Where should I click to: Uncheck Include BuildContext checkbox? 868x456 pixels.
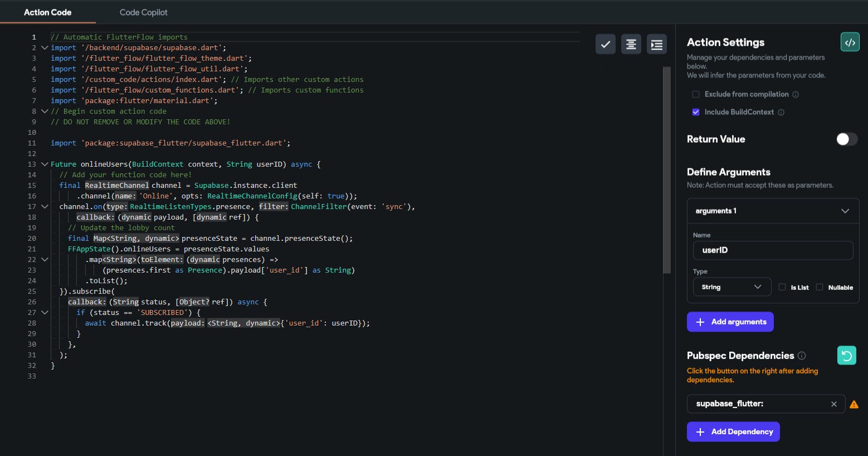[x=695, y=112]
